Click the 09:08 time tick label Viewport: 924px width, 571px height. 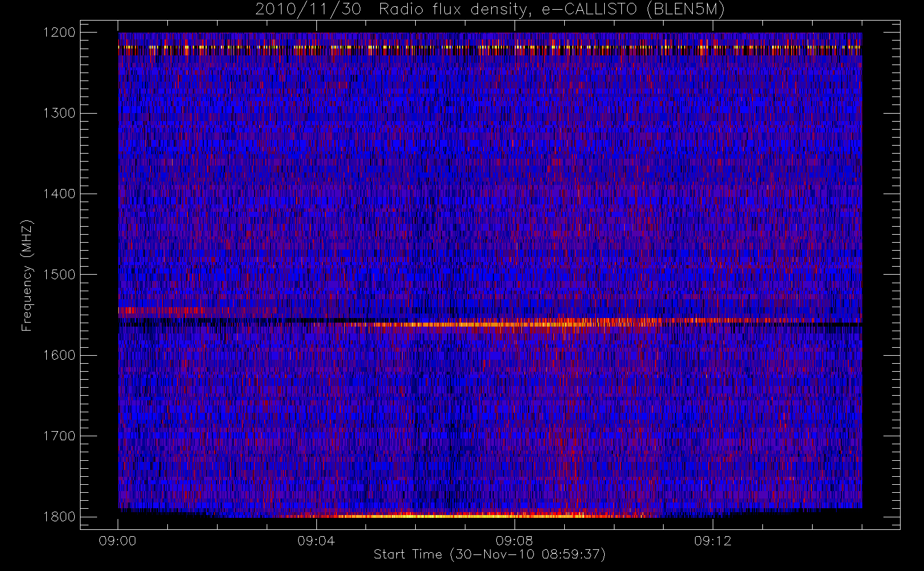tap(515, 541)
